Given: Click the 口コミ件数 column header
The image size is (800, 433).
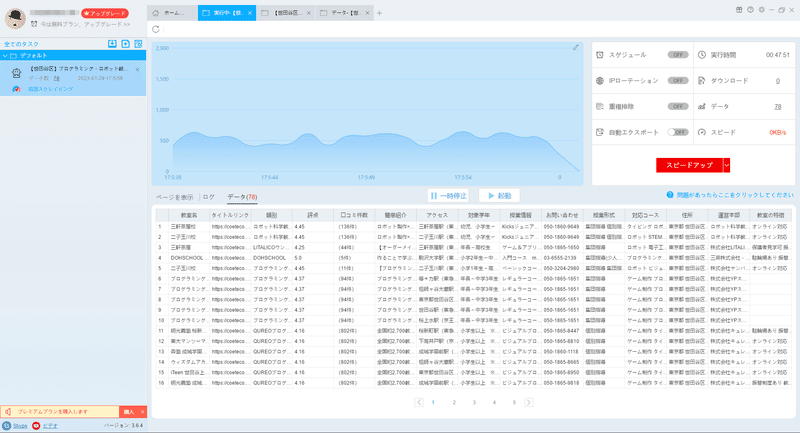Looking at the screenshot, I should [x=354, y=215].
